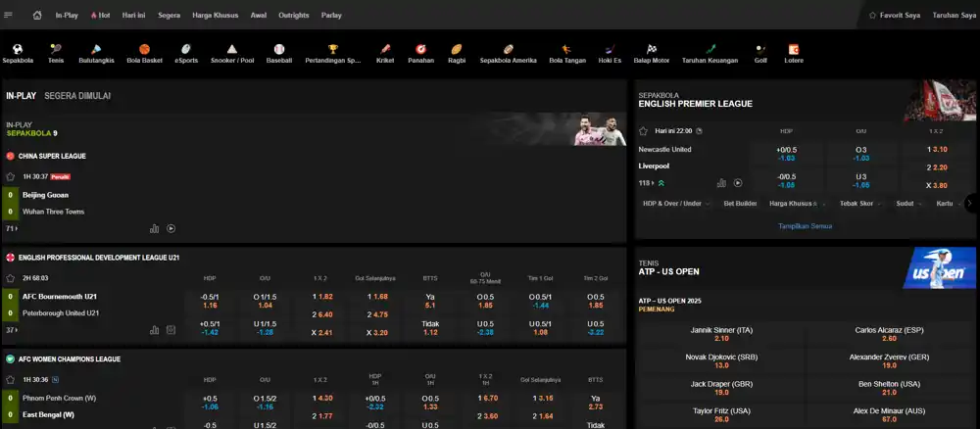980x429 pixels.
Task: Open Segera menu item
Action: [x=170, y=15]
